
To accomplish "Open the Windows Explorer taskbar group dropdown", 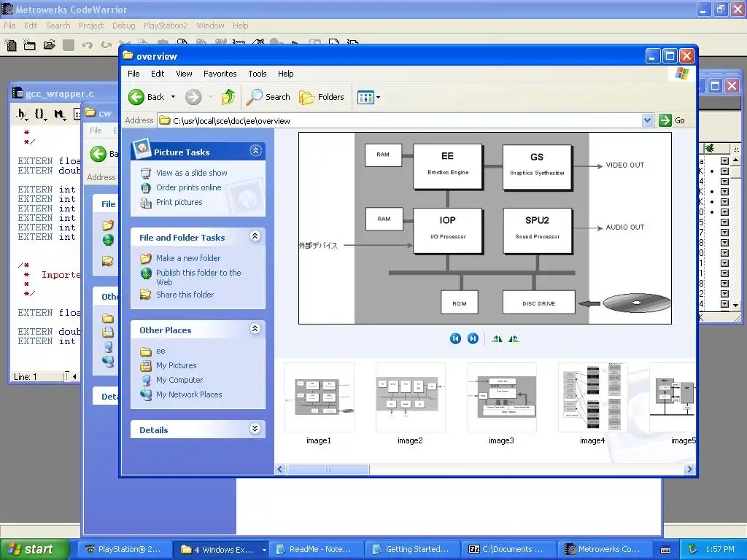I will (264, 550).
